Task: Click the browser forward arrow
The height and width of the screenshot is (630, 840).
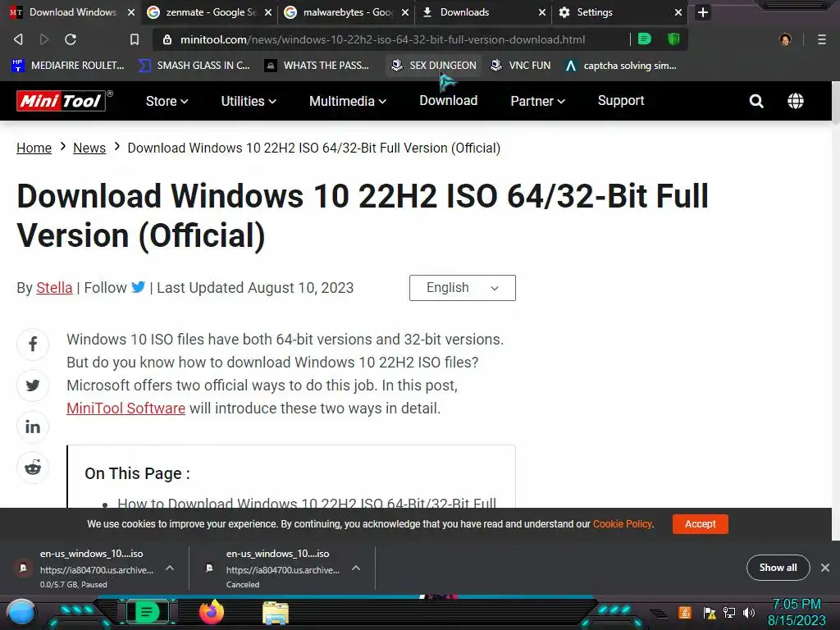Action: (x=44, y=39)
